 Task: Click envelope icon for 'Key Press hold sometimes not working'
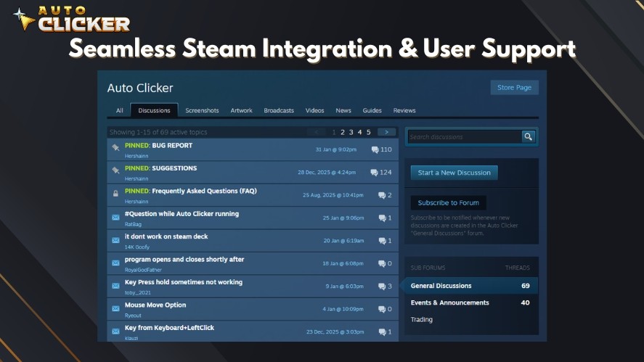click(x=115, y=286)
